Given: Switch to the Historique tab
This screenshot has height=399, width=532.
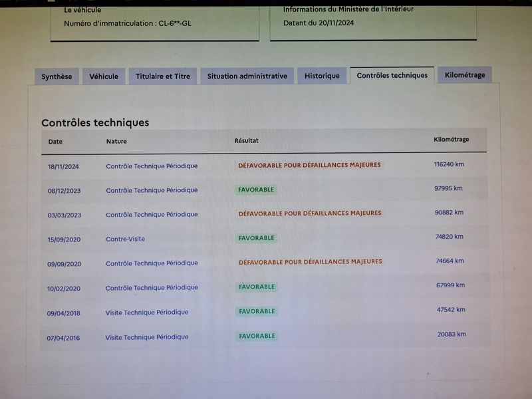Looking at the screenshot, I should pyautogui.click(x=322, y=76).
